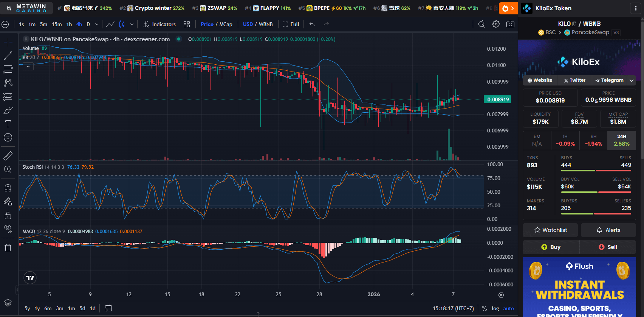Remove drawings with trash icon

click(x=8, y=247)
